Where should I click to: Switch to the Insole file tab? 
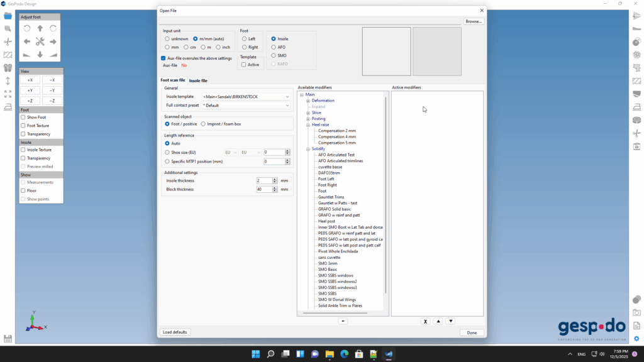tap(198, 80)
